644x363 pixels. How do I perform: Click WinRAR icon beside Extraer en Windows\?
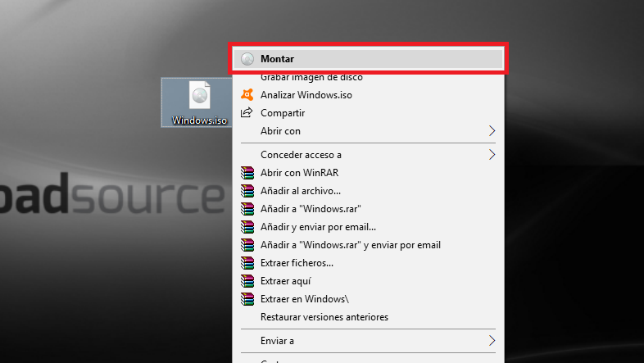(x=247, y=299)
